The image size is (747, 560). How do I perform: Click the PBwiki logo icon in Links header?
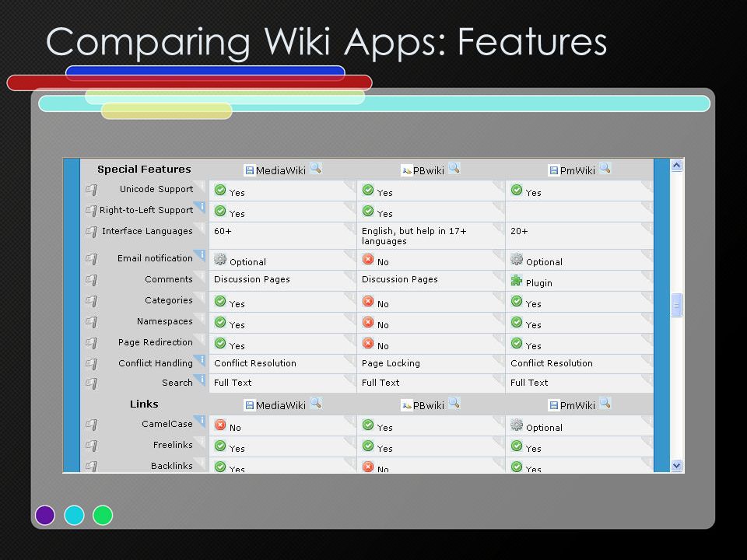coord(406,405)
